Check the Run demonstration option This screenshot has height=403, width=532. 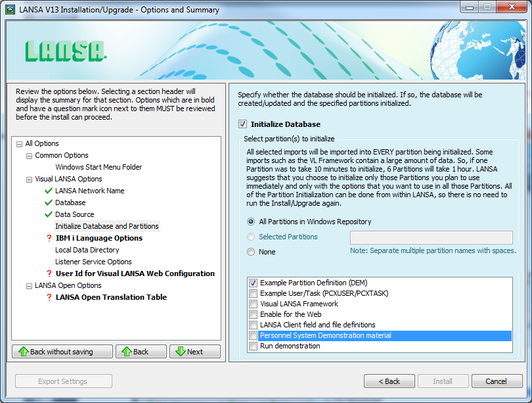[253, 346]
